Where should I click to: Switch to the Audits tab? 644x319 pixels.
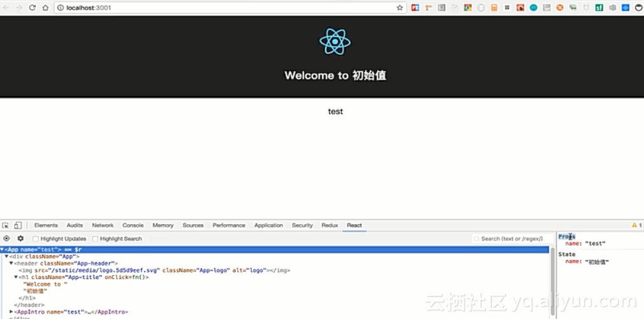(75, 225)
